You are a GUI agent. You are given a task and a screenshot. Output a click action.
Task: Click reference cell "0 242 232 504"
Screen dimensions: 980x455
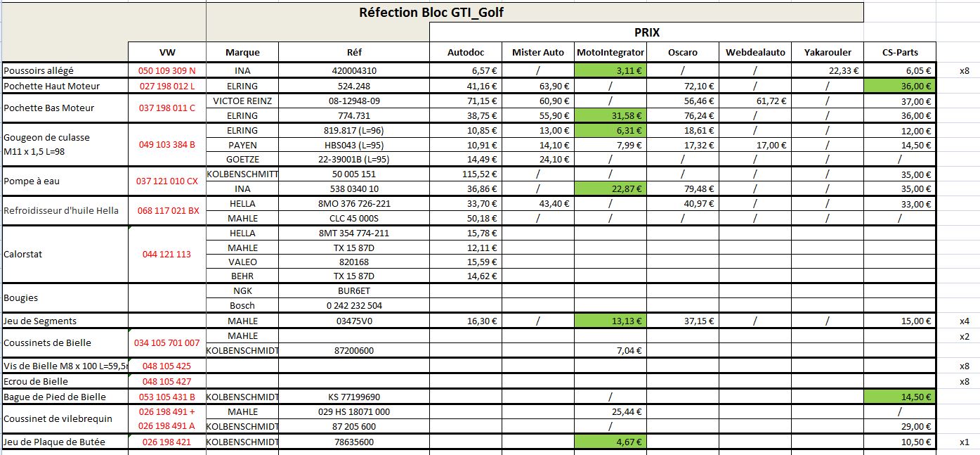tap(354, 305)
